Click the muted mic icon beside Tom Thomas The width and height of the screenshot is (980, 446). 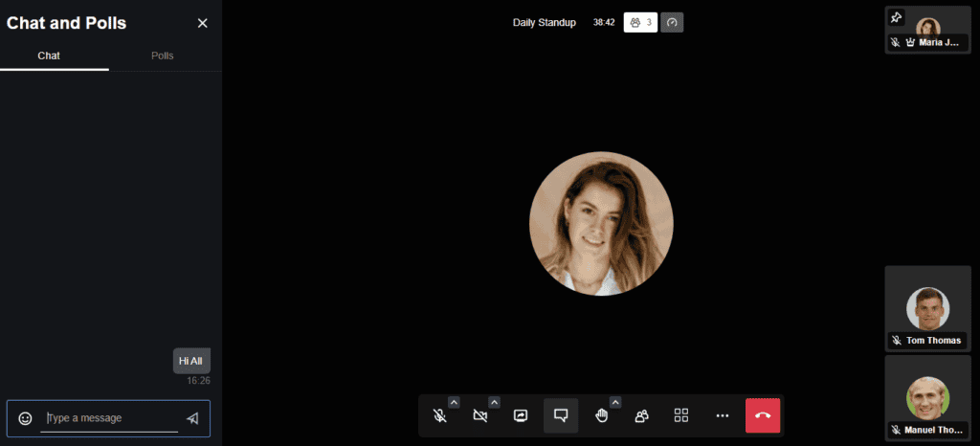pyautogui.click(x=896, y=341)
